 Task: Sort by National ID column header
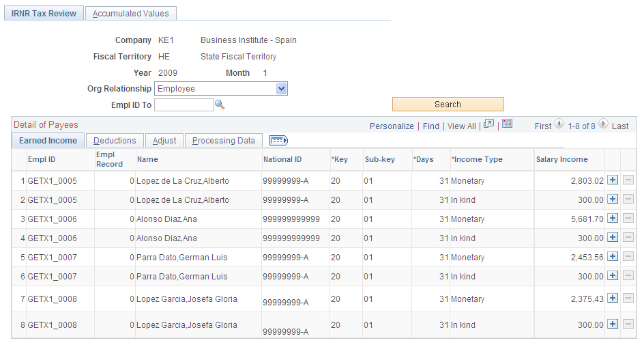[x=282, y=160]
